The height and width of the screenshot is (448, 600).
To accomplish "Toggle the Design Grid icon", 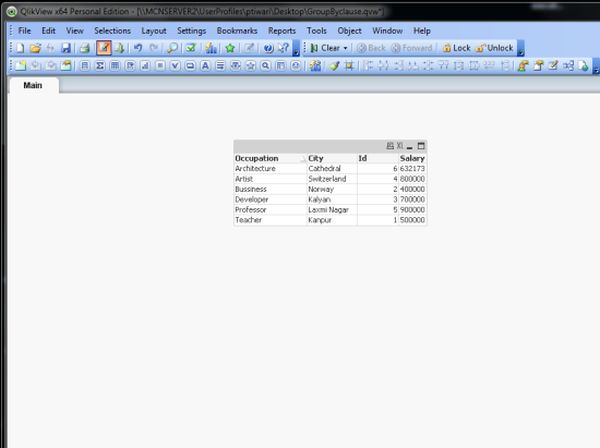I will pos(349,66).
